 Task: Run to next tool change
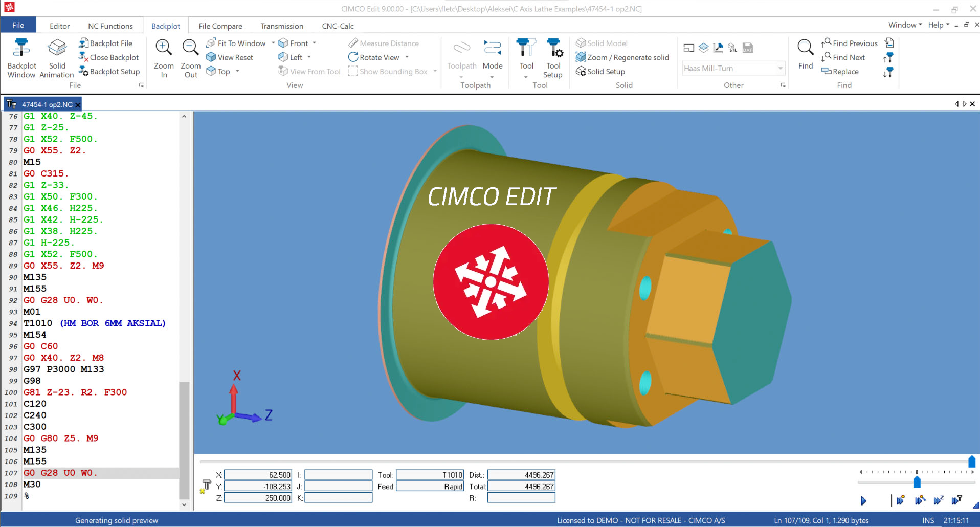956,500
